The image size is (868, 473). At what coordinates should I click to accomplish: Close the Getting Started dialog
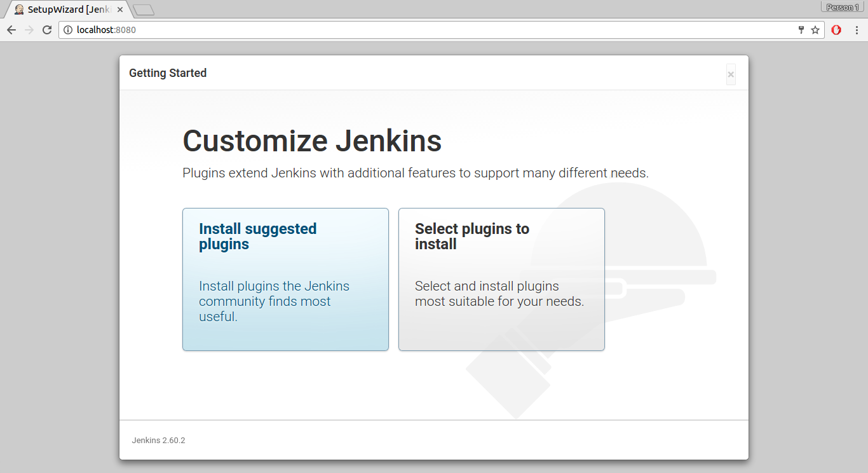point(731,74)
